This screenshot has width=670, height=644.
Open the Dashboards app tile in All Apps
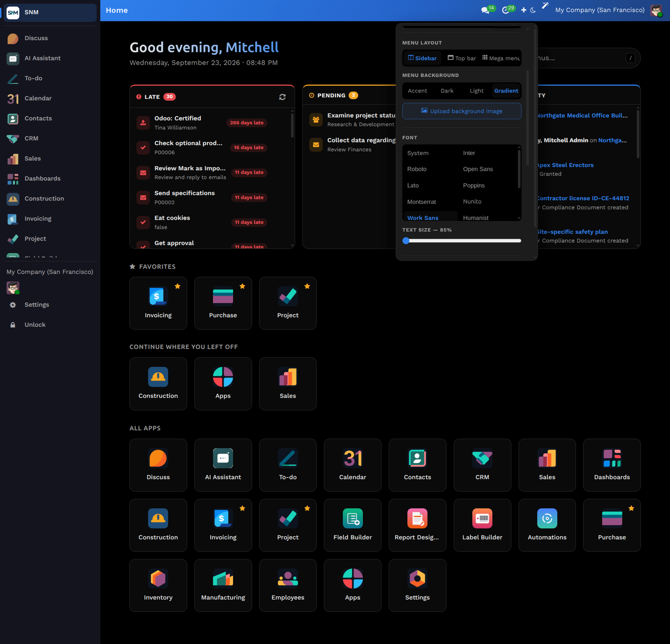(612, 465)
